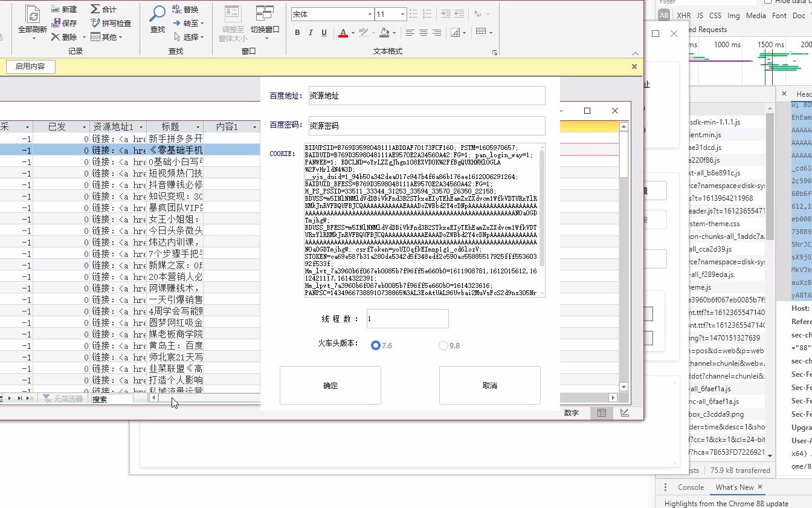Open the 内容1 column filter dropdown
The width and height of the screenshot is (812, 508).
254,127
